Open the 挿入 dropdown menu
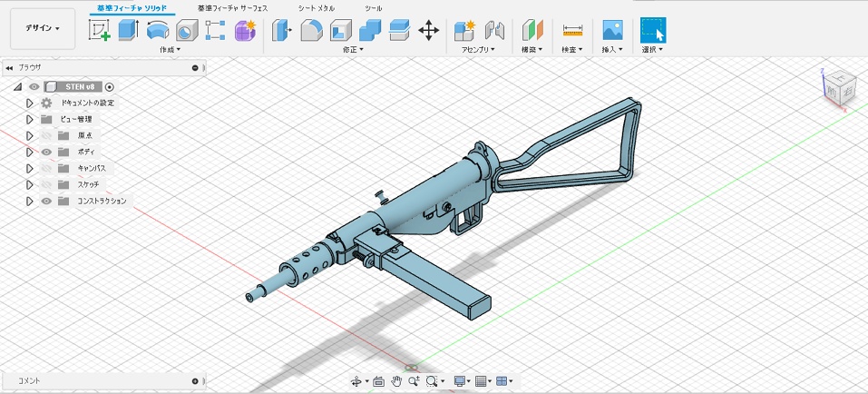 612,49
